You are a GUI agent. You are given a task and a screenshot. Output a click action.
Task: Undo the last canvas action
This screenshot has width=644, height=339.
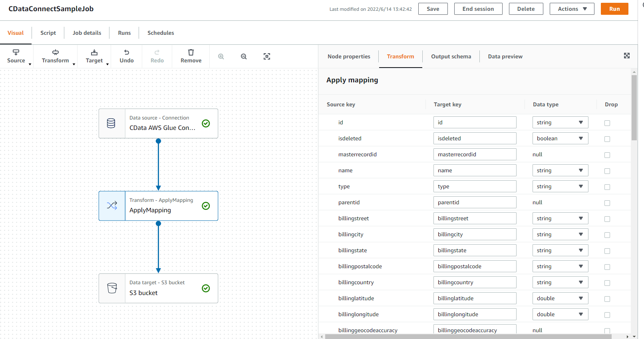coord(127,56)
